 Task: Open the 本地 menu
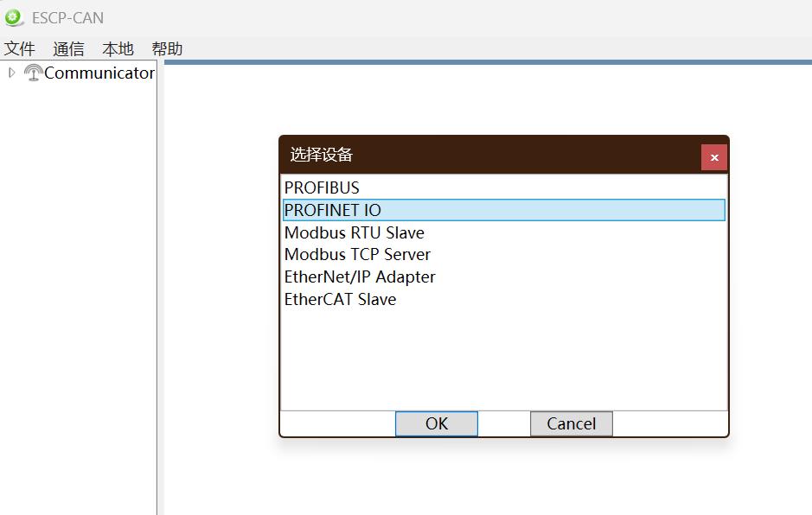coord(118,48)
